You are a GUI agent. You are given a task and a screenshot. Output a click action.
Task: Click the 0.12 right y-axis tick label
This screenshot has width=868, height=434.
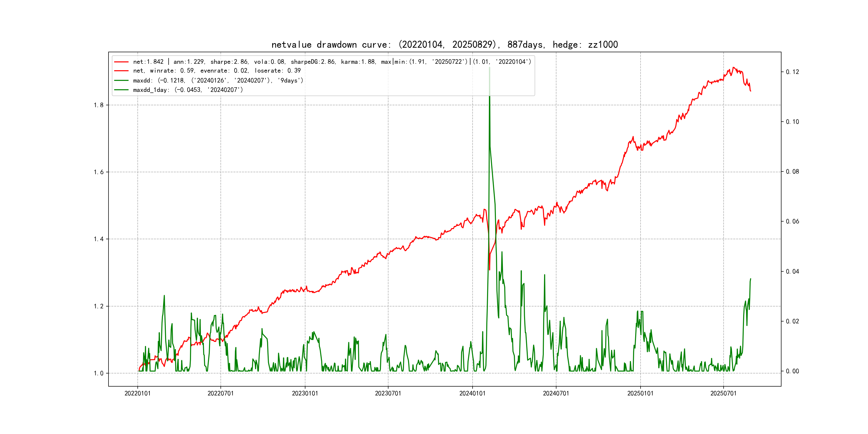[x=792, y=72]
